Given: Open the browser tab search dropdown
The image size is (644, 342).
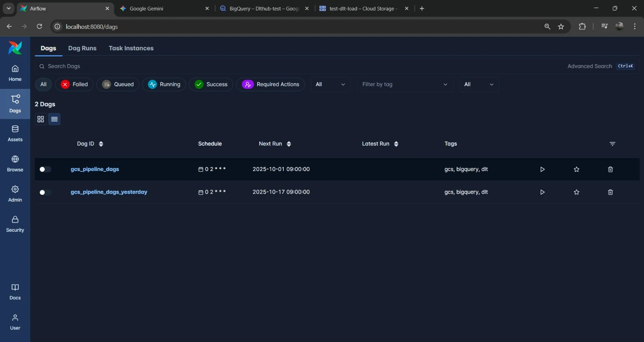Looking at the screenshot, I should coord(8,8).
